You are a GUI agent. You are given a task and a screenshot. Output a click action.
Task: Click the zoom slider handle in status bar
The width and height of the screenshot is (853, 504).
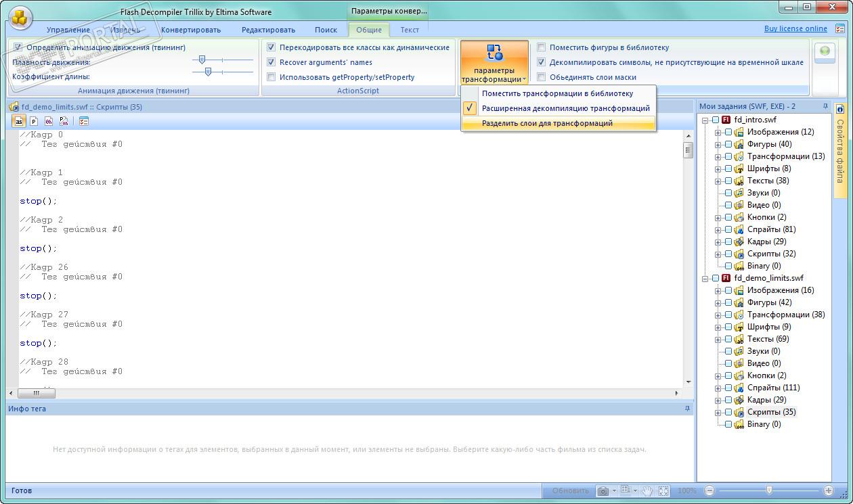click(769, 490)
